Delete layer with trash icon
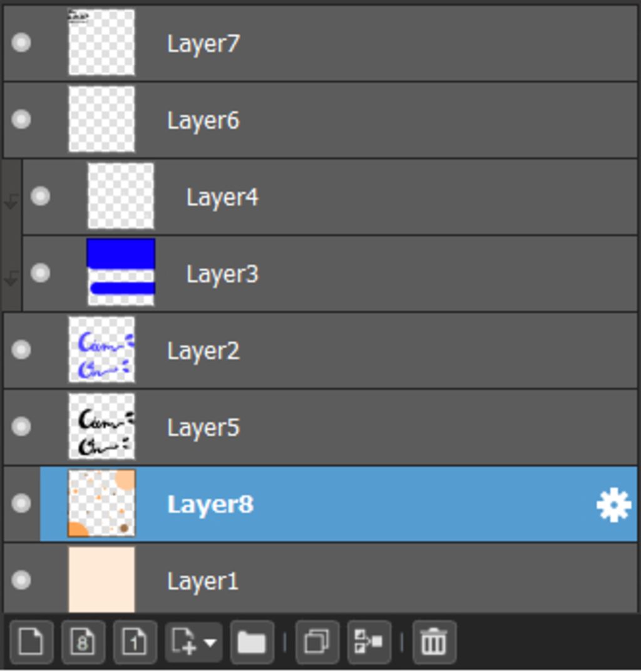This screenshot has height=672, width=641. [434, 641]
